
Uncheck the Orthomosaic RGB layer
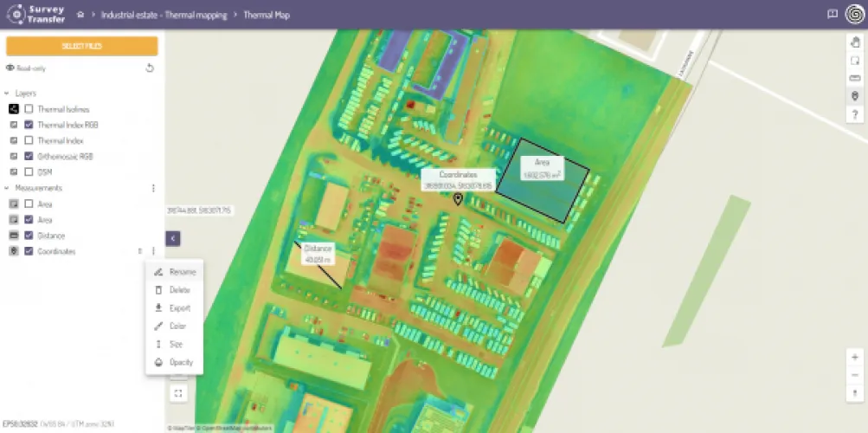29,157
